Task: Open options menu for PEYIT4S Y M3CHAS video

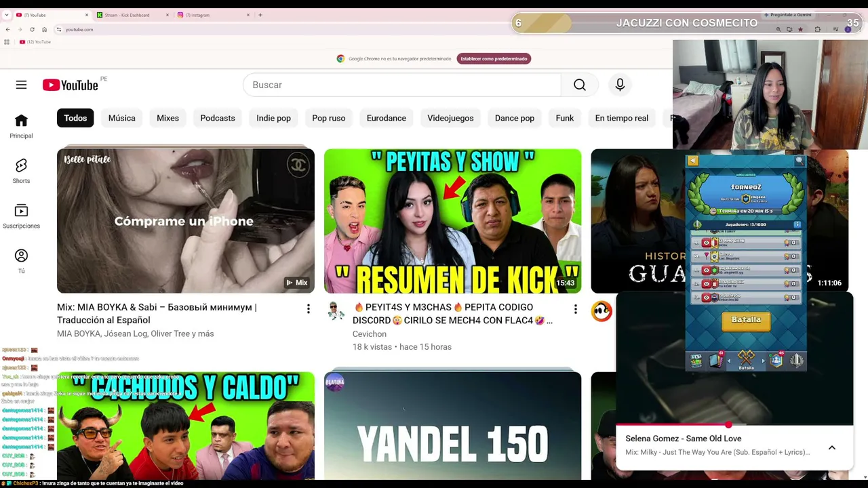Action: 575,309
